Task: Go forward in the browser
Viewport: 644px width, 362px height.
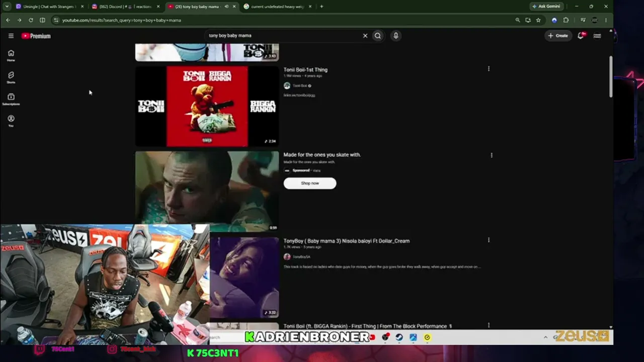Action: pyautogui.click(x=19, y=20)
